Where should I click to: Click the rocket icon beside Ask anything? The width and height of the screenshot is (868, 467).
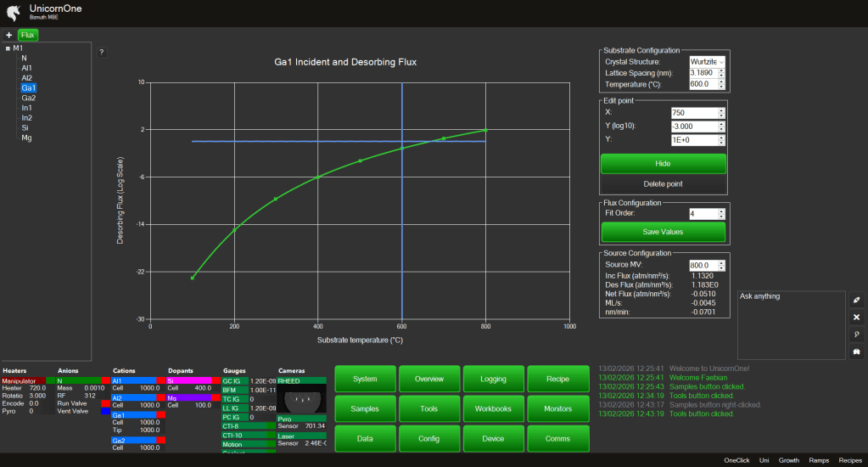pos(856,301)
